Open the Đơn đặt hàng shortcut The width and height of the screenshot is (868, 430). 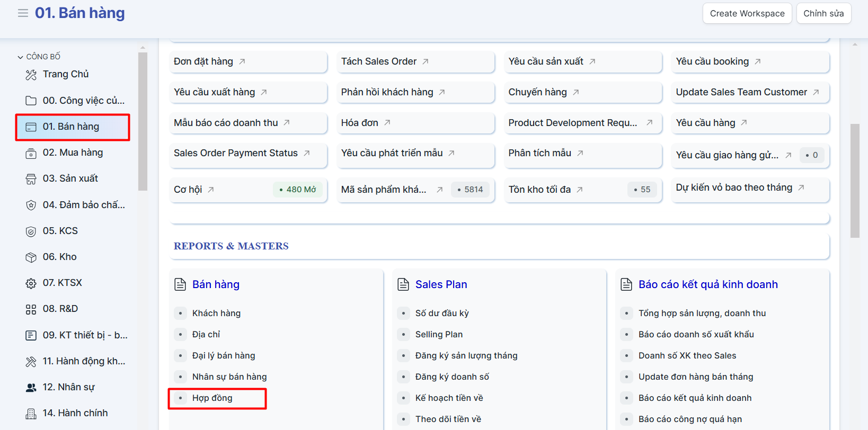[203, 61]
